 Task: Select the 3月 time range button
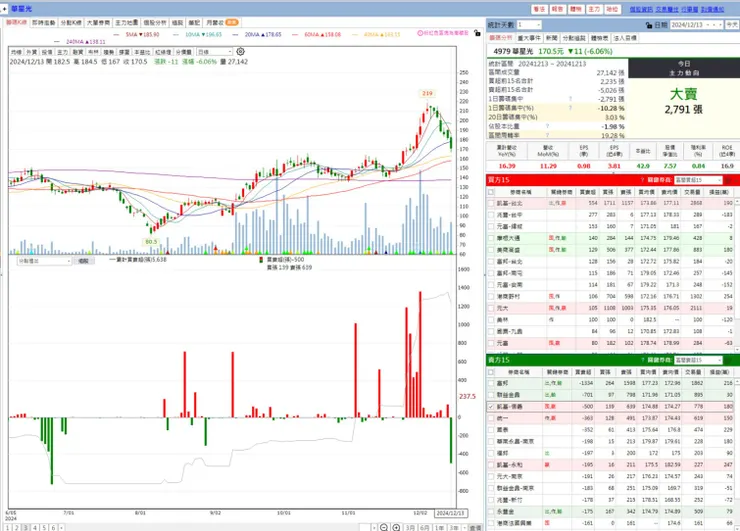(x=410, y=528)
